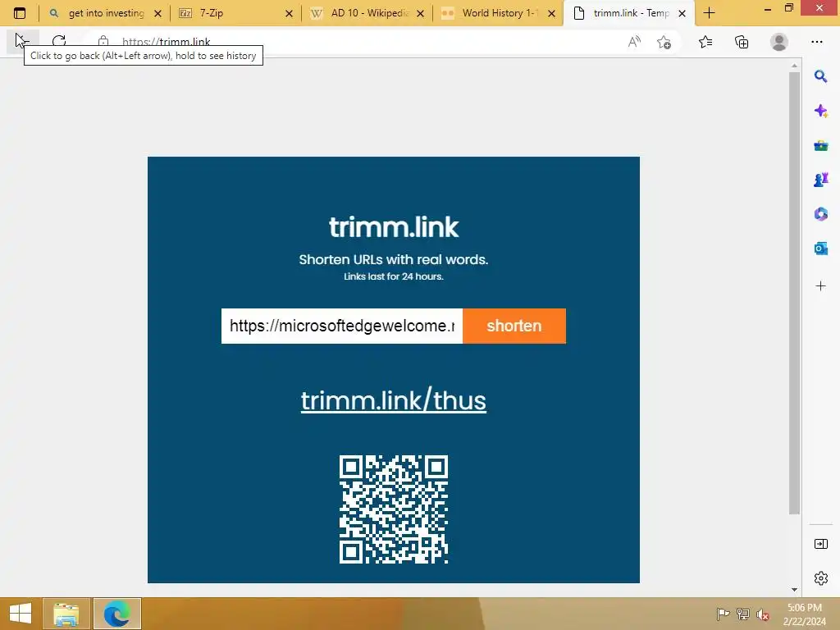The image size is (840, 630).
Task: Click the orange shorten button
Action: tap(514, 326)
